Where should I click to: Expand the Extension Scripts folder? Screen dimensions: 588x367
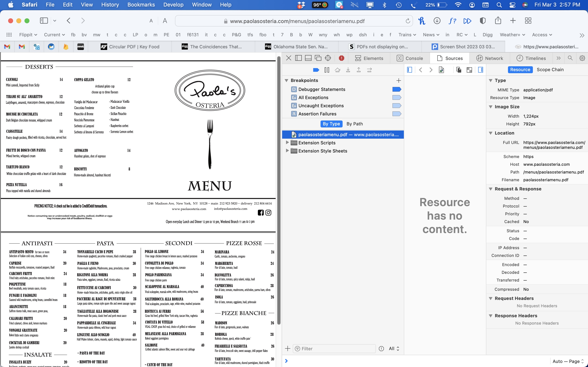click(287, 143)
